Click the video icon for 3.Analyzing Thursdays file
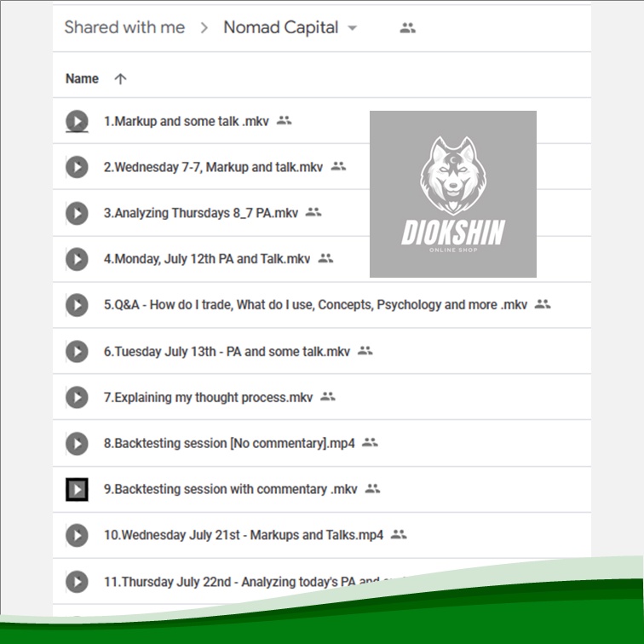Viewport: 644px width, 644px height. (x=77, y=213)
